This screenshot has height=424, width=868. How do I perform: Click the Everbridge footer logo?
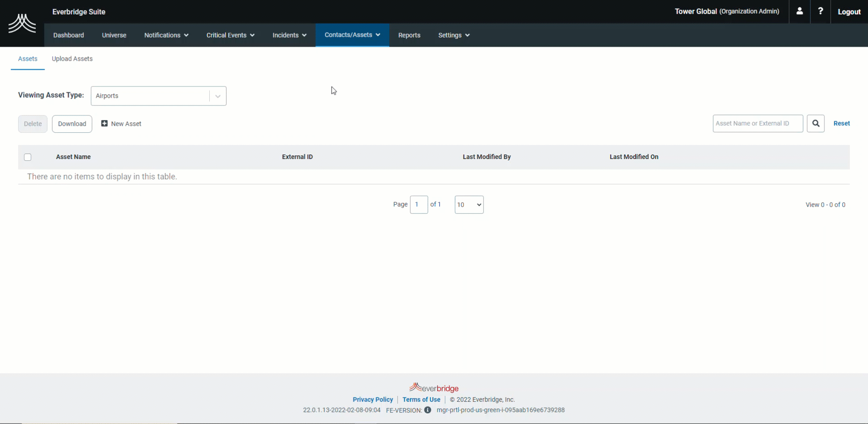tap(434, 388)
